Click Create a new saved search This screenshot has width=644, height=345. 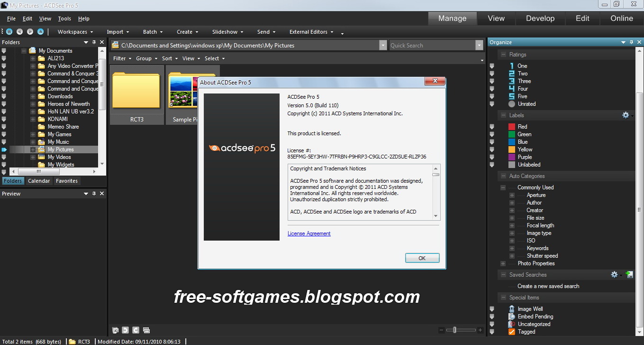tap(548, 286)
